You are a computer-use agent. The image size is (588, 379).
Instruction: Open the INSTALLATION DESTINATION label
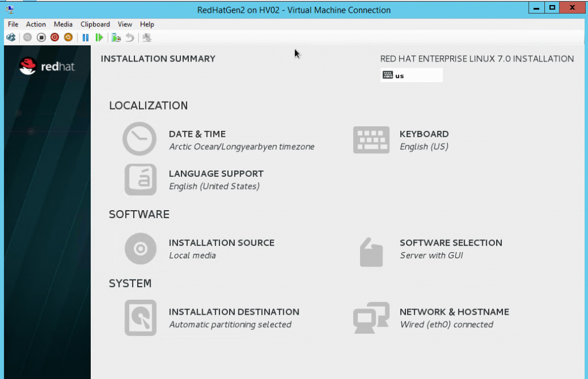tap(234, 312)
